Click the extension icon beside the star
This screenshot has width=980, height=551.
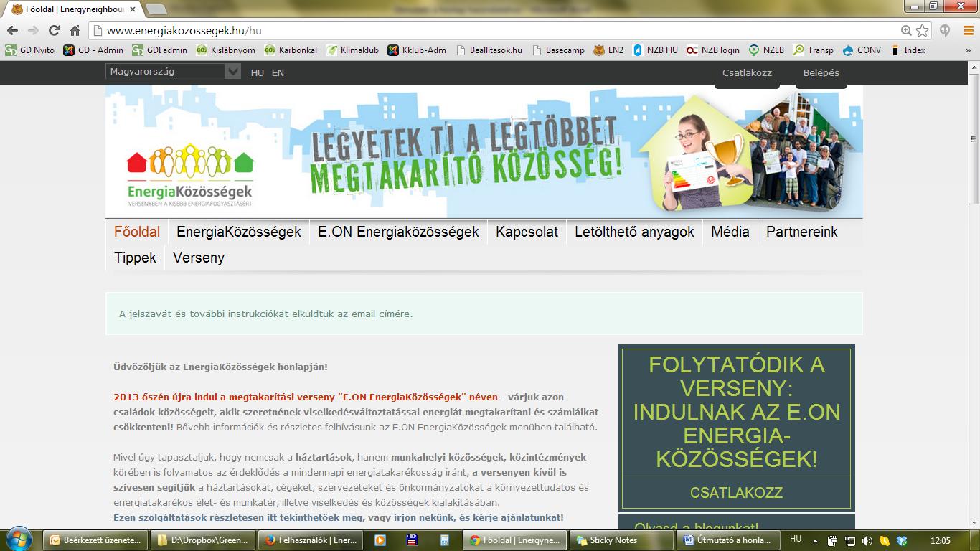(945, 31)
